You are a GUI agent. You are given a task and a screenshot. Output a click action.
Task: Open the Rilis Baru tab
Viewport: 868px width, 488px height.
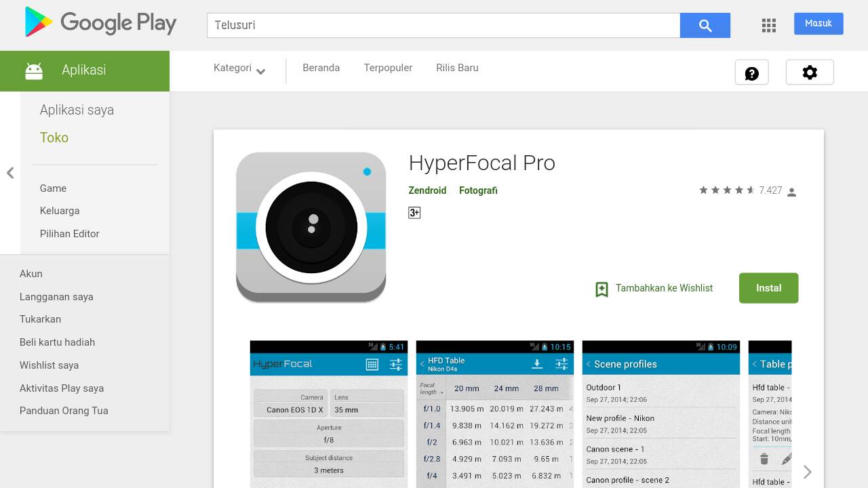click(457, 68)
